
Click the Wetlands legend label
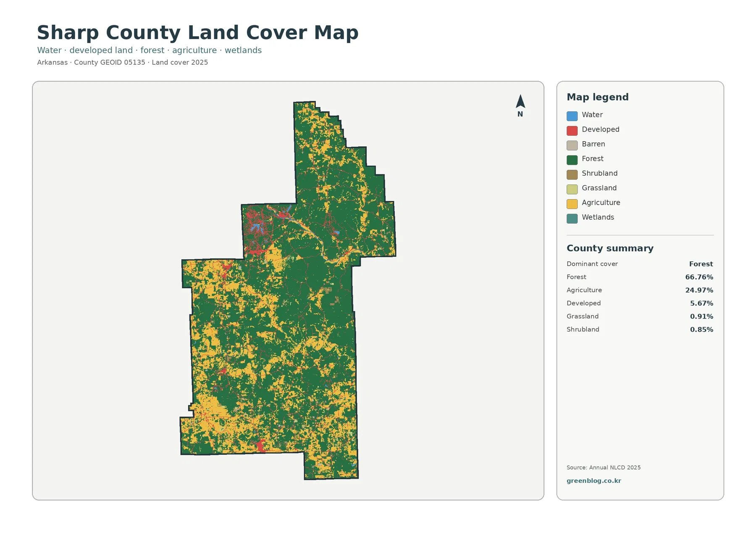(x=598, y=217)
